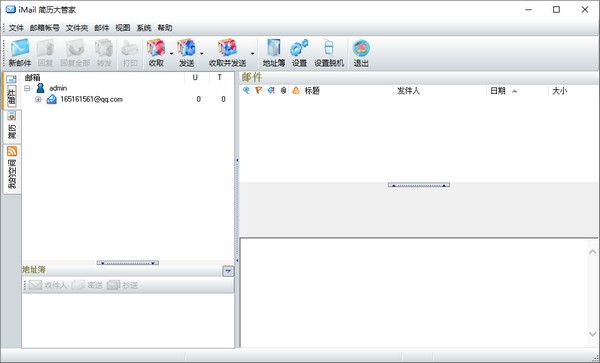Click the 0 unread count for qq.com
This screenshot has width=600, height=363.
[199, 99]
